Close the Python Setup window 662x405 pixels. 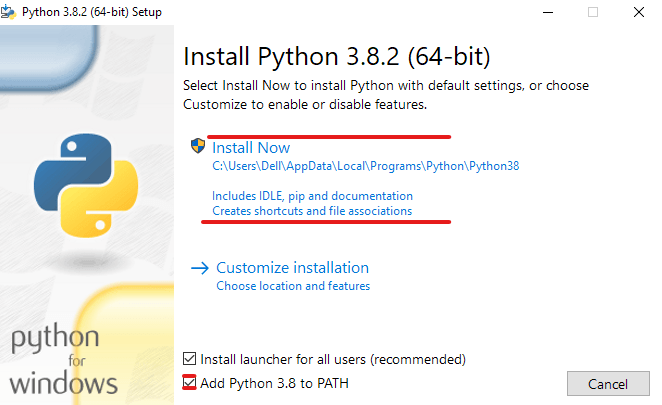coord(638,12)
